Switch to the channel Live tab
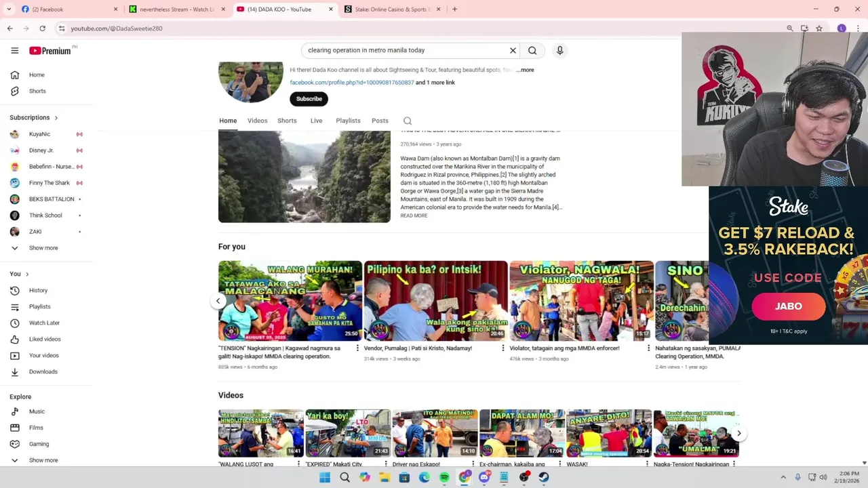 (x=316, y=121)
